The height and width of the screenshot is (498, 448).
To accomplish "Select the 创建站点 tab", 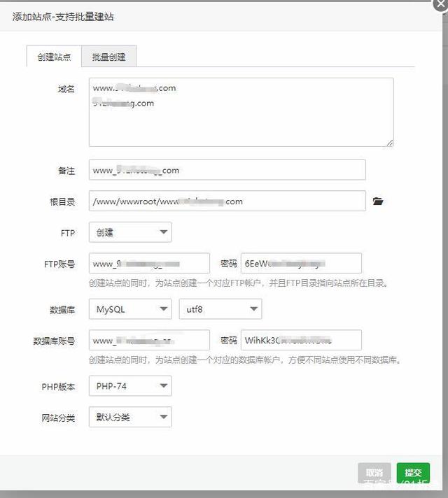I will click(54, 57).
